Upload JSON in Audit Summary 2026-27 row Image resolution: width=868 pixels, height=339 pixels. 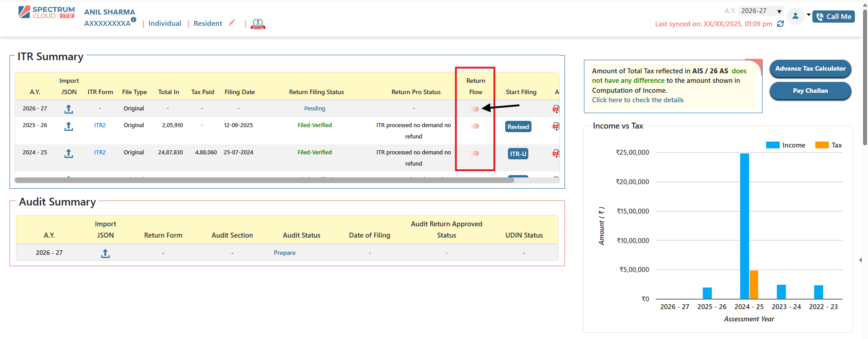pos(105,253)
